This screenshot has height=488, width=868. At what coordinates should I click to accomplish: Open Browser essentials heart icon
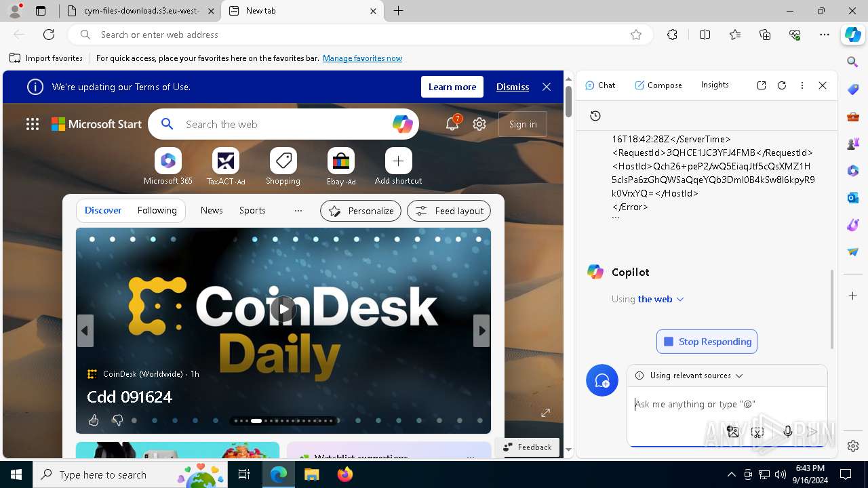(x=795, y=35)
